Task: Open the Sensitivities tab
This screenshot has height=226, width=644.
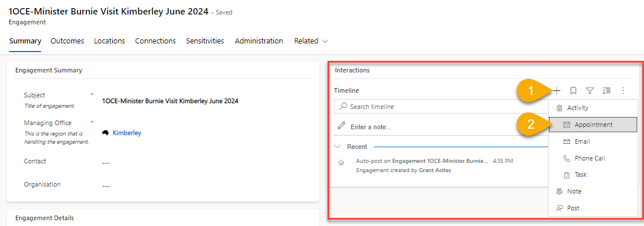Action: (205, 41)
